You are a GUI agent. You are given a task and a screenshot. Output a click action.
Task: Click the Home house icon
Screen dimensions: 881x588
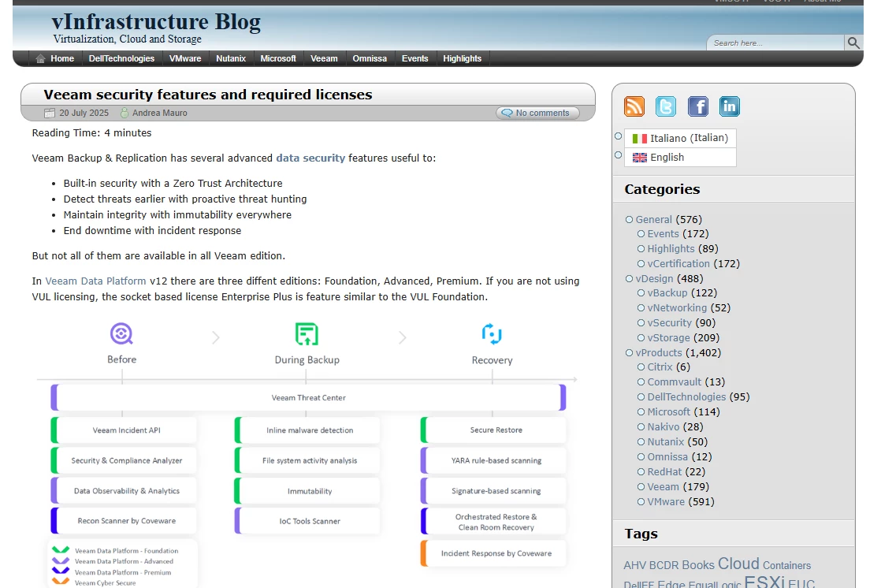pos(40,58)
